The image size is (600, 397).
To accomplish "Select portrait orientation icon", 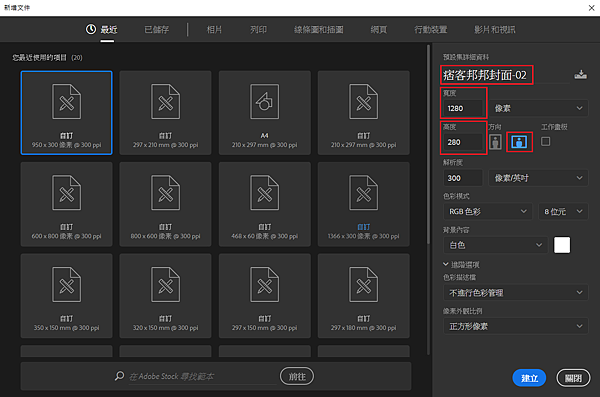I will tap(495, 142).
